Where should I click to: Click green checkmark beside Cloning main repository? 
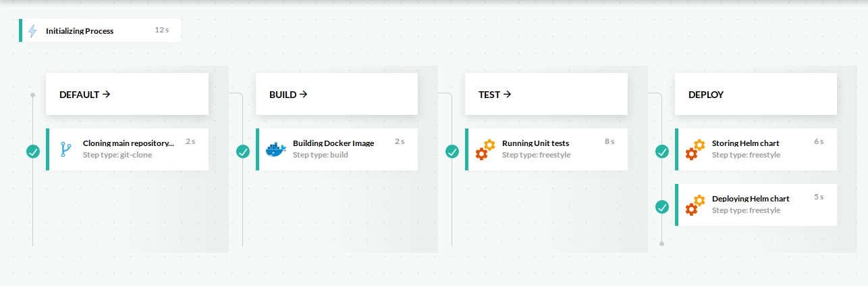[x=33, y=151]
